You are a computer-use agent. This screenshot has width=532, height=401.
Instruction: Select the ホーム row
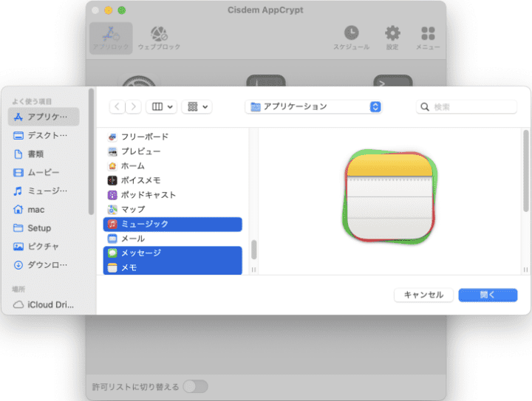tap(172, 166)
